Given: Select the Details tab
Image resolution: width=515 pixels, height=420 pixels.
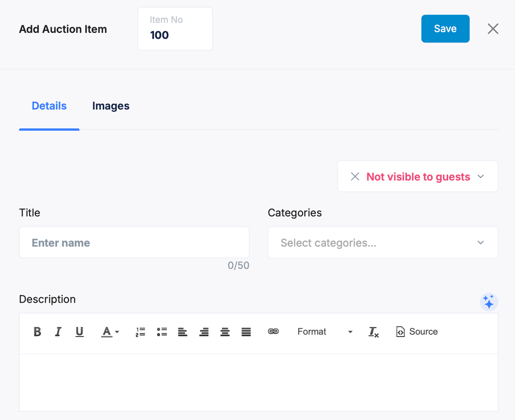Looking at the screenshot, I should tap(49, 106).
